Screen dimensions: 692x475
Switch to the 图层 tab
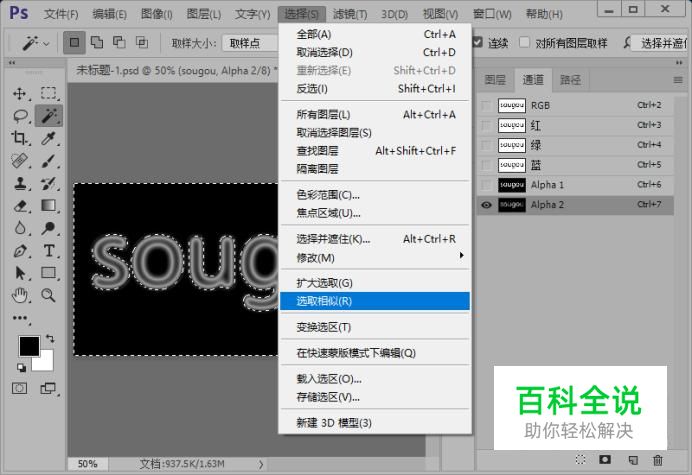(495, 80)
